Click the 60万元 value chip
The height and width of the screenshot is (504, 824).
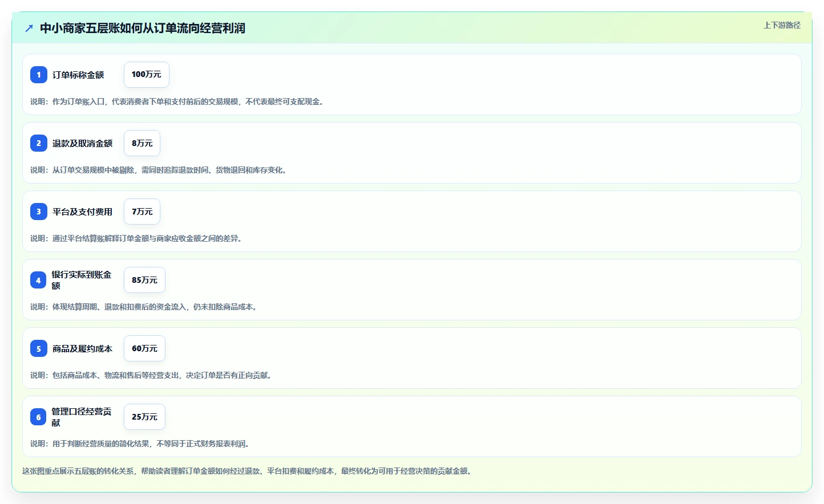[144, 348]
